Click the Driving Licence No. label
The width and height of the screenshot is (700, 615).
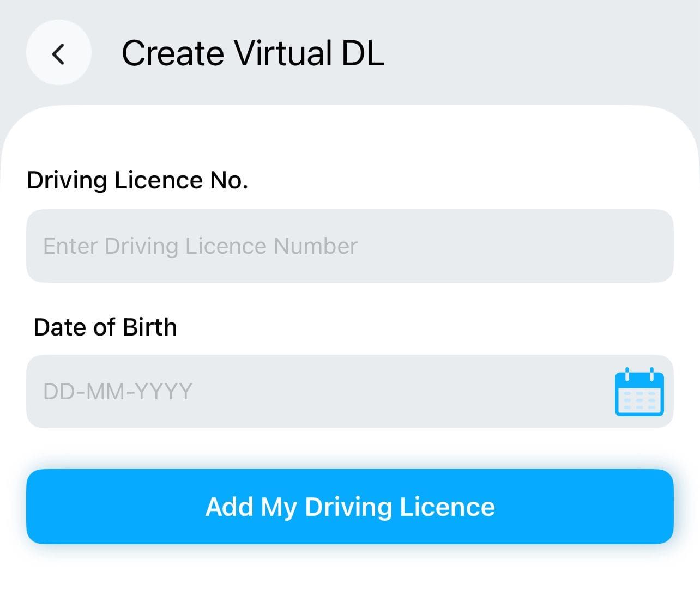137,180
